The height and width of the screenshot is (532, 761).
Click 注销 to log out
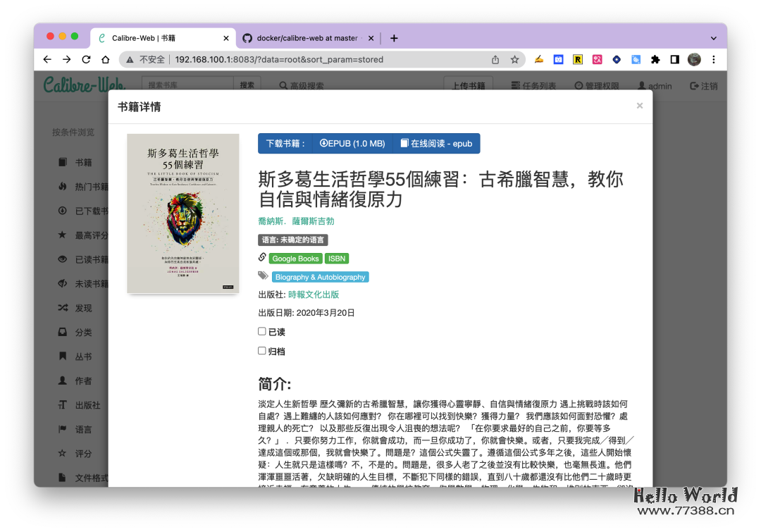tap(704, 86)
